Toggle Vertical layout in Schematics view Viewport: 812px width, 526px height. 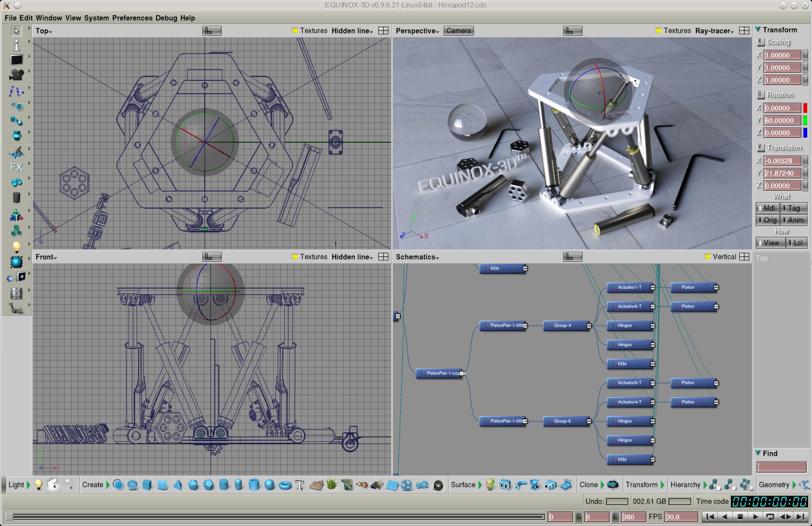pos(708,257)
